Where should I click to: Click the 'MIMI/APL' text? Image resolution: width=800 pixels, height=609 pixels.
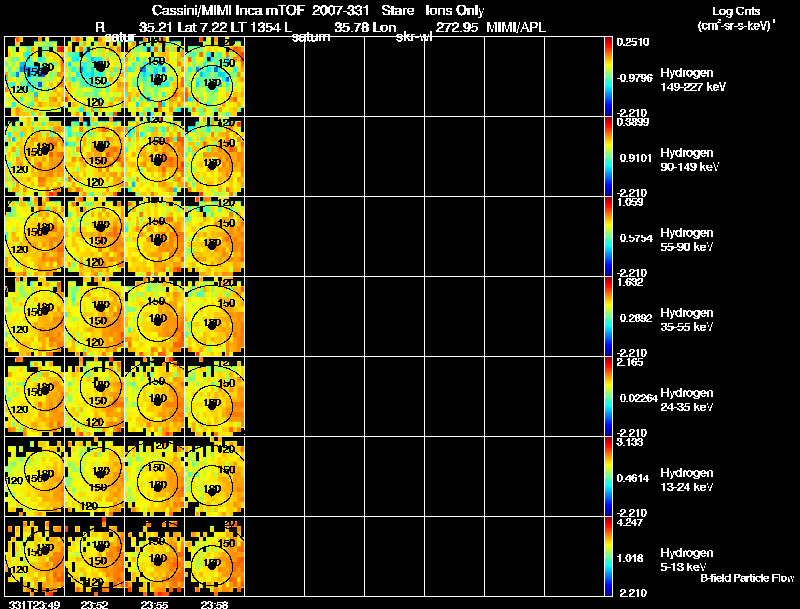pyautogui.click(x=516, y=27)
